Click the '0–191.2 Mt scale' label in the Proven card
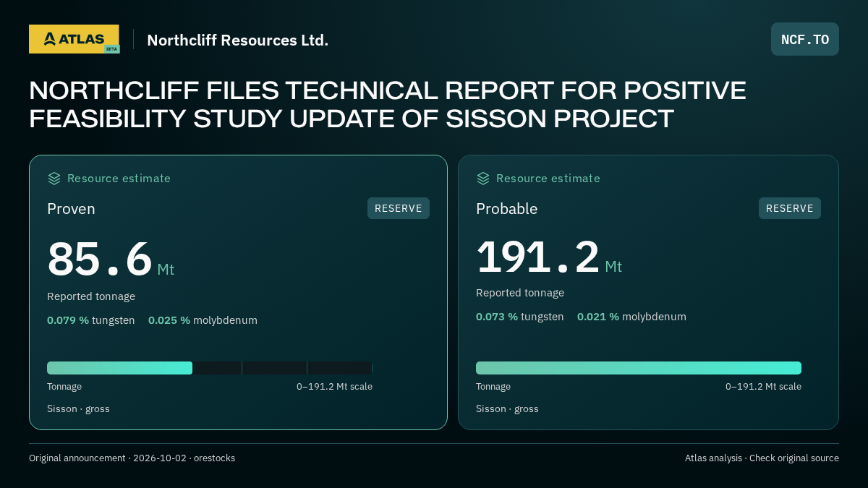Image resolution: width=868 pixels, height=488 pixels. 334,387
